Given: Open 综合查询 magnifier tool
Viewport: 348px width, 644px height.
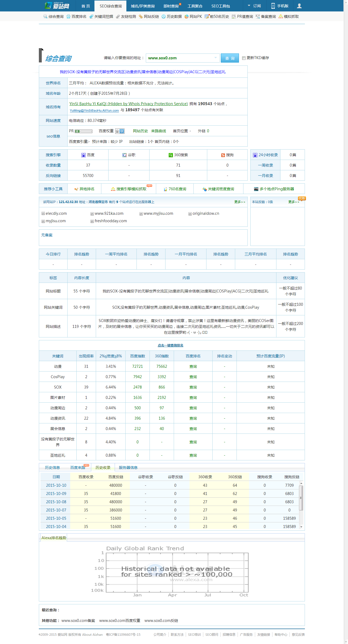Looking at the screenshot, I should (x=53, y=16).
